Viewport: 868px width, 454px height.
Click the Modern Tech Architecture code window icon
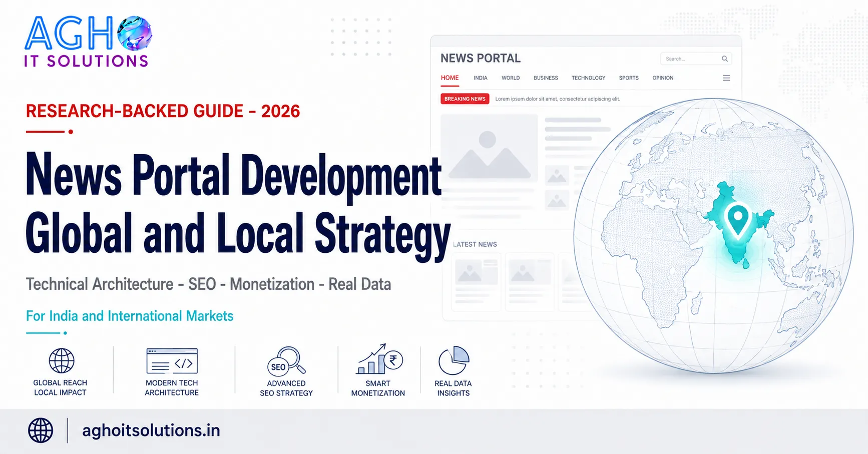(172, 361)
